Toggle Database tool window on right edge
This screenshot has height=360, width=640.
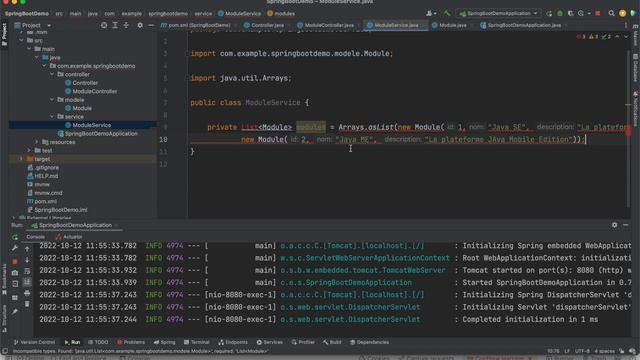636,69
